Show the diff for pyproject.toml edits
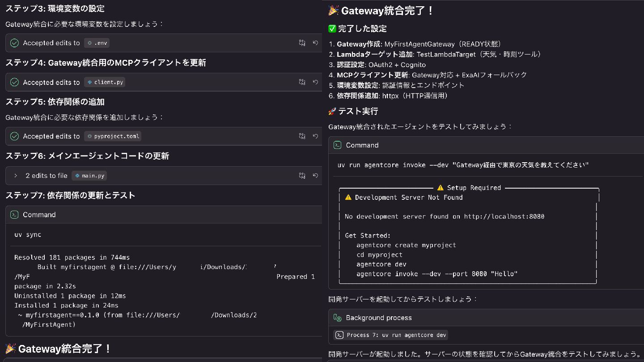This screenshot has height=362, width=644. (x=302, y=136)
